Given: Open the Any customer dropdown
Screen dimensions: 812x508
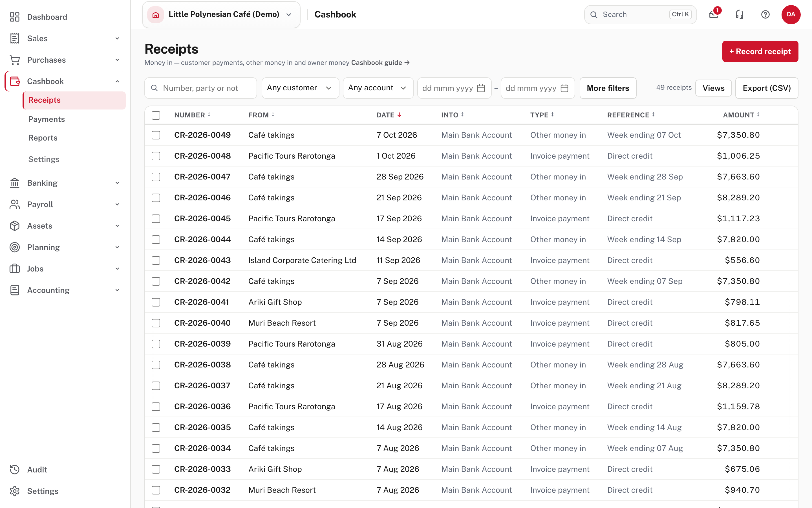Looking at the screenshot, I should point(300,88).
